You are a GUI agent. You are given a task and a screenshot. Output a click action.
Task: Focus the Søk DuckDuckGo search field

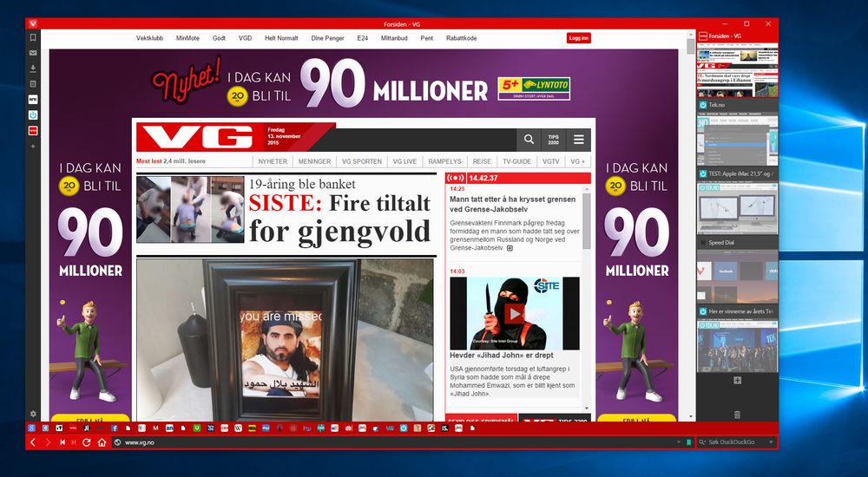point(736,442)
